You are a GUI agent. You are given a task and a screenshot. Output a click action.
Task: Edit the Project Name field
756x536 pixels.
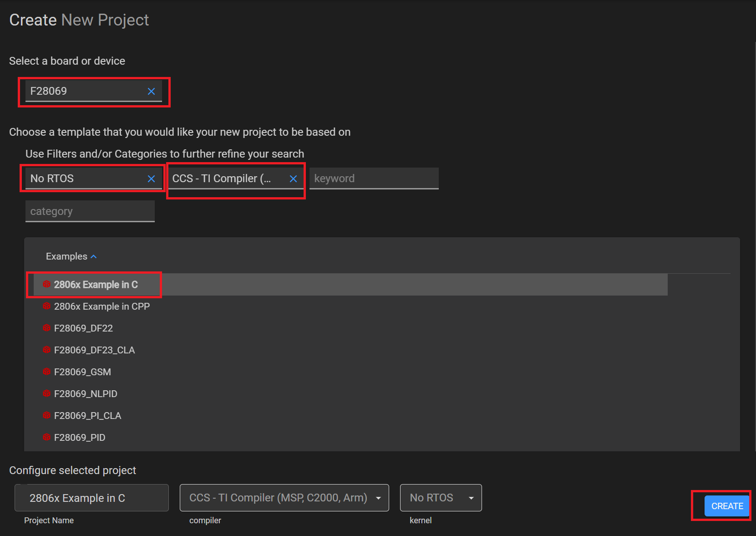click(x=91, y=498)
